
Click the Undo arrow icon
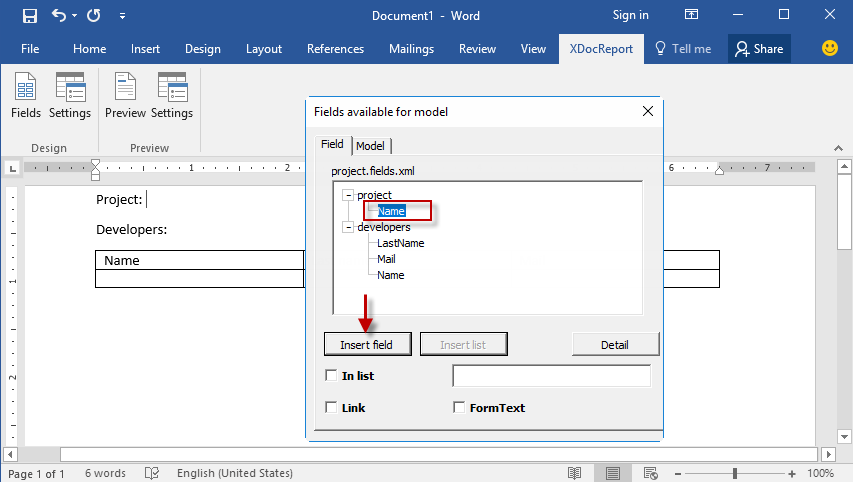pos(58,16)
